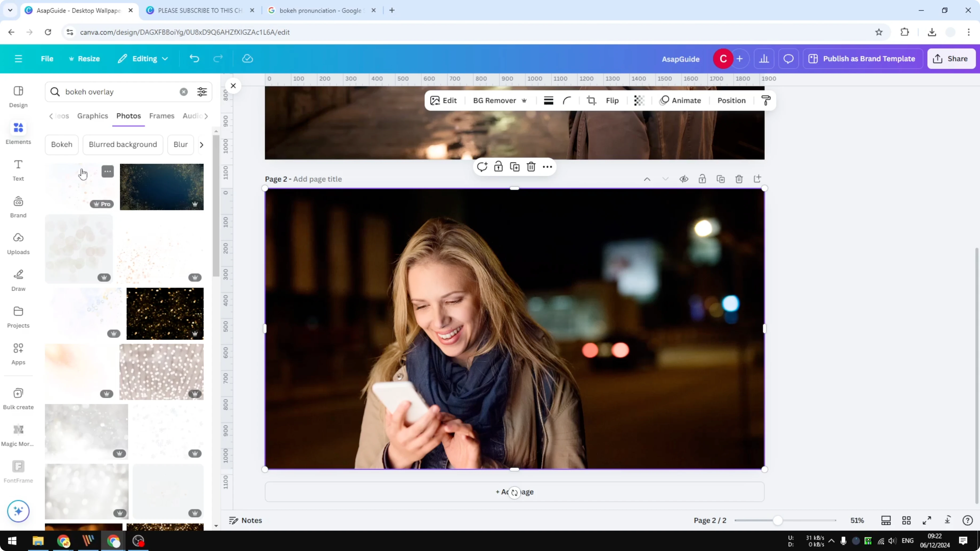Expand the BG Remover dropdown arrow

(525, 100)
